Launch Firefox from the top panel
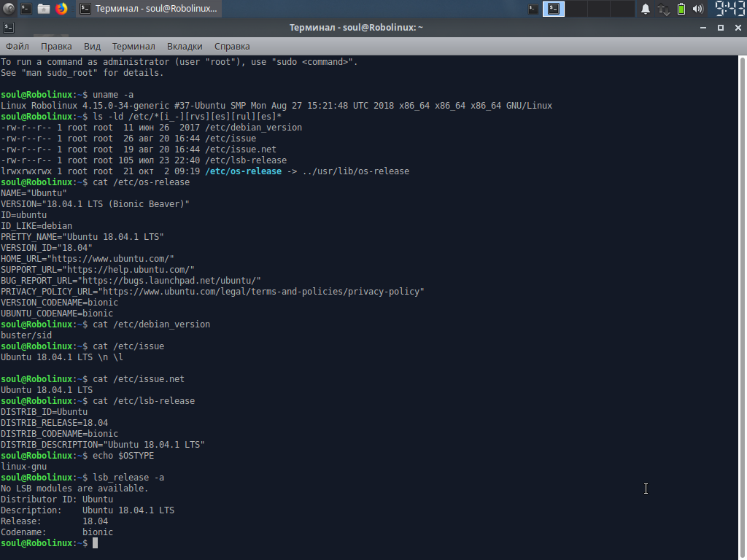This screenshot has width=747, height=560. click(61, 9)
